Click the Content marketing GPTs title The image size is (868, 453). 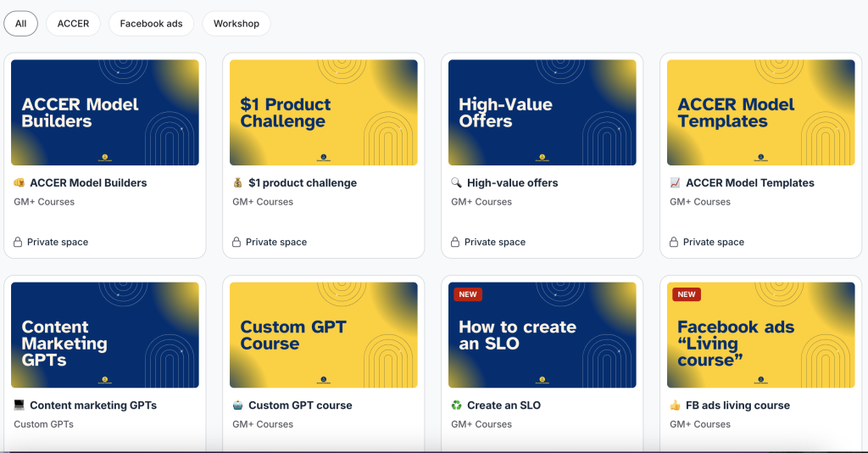(x=93, y=405)
